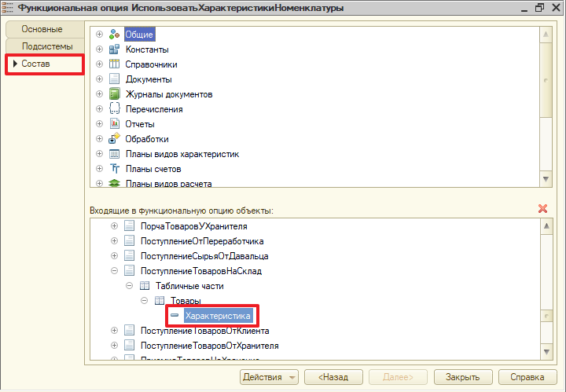Click the Обработки icon
Image resolution: width=566 pixels, height=392 pixels.
pyautogui.click(x=114, y=139)
